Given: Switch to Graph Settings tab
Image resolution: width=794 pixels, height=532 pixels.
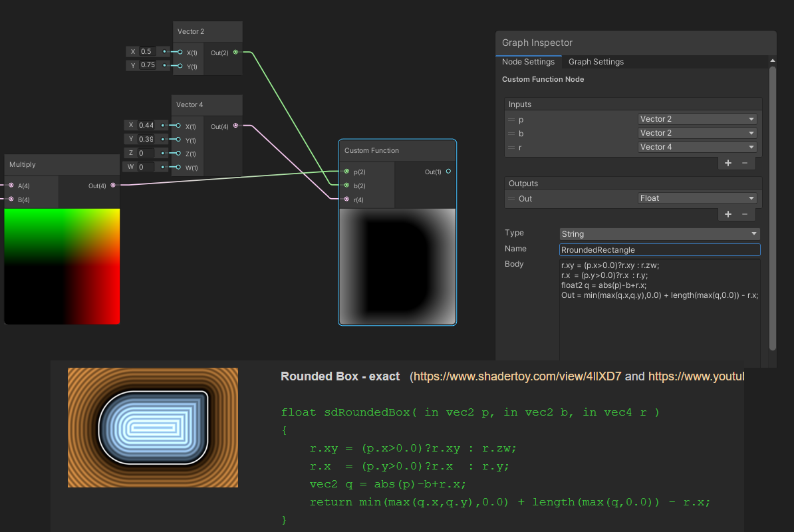Looking at the screenshot, I should (596, 62).
